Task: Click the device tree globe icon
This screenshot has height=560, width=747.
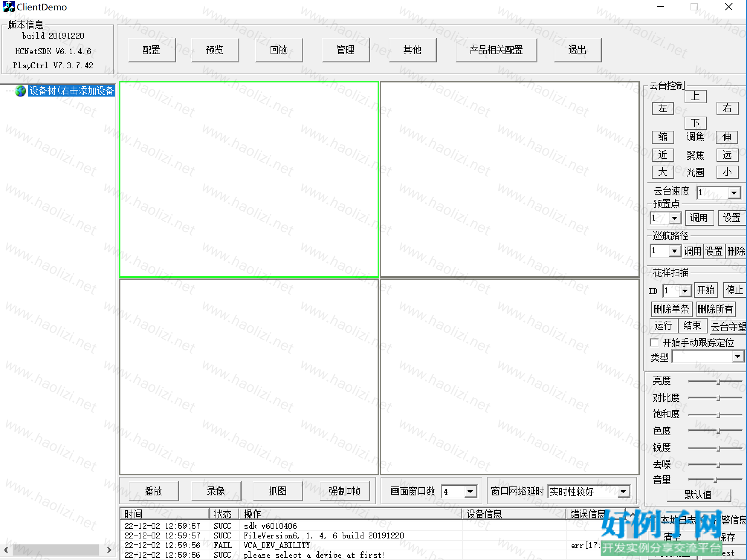Action: (20, 91)
